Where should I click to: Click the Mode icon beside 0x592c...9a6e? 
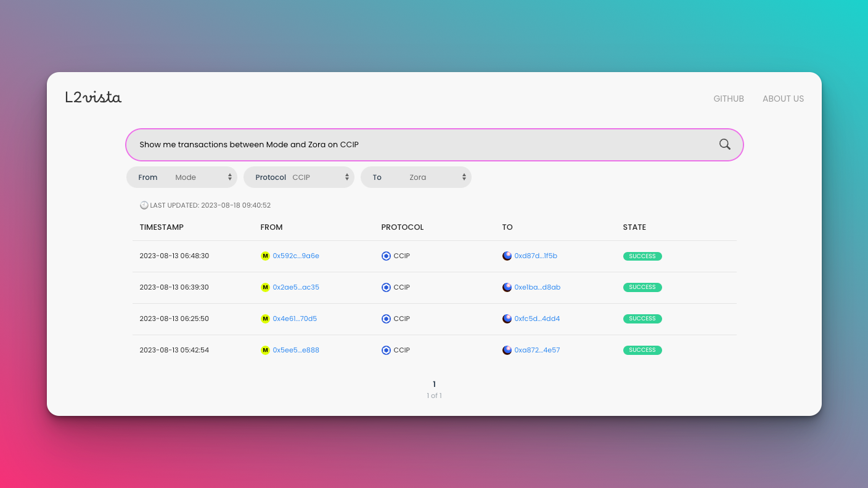pyautogui.click(x=265, y=256)
